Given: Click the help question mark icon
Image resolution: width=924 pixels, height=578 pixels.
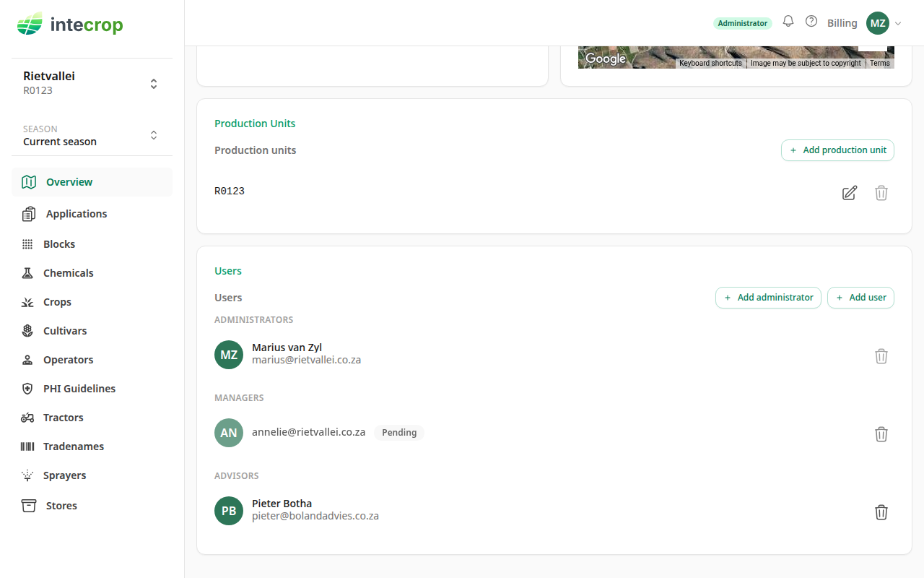Looking at the screenshot, I should (x=811, y=22).
